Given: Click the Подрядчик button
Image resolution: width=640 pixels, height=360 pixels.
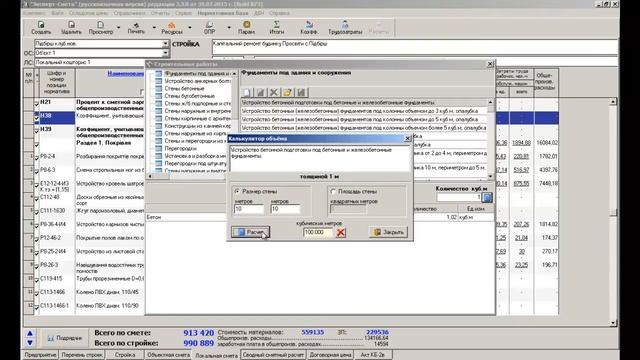Looking at the screenshot, I should 64,338.
